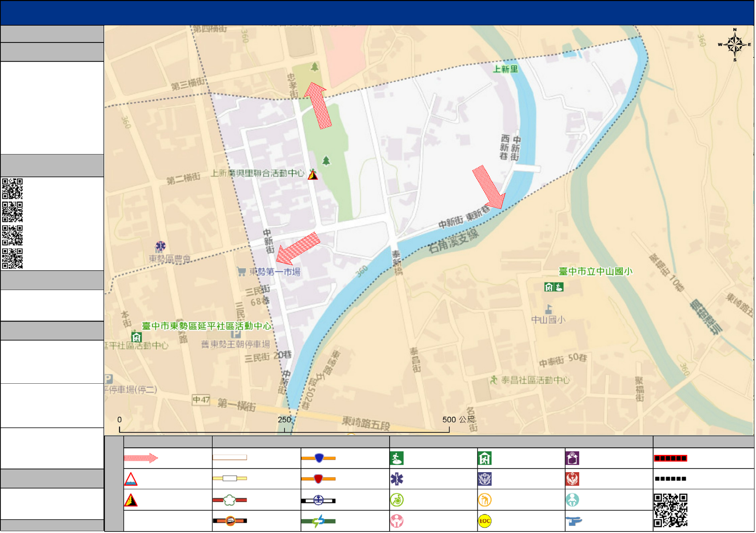The width and height of the screenshot is (756, 533).
Task: Click the 中47 route sign
Action: tap(201, 400)
